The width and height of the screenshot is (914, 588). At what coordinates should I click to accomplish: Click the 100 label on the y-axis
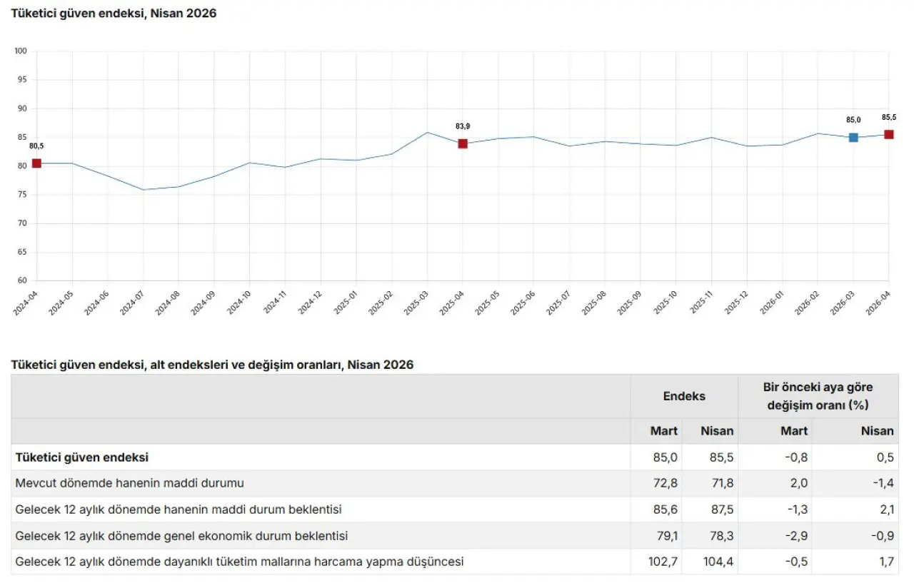[x=21, y=51]
